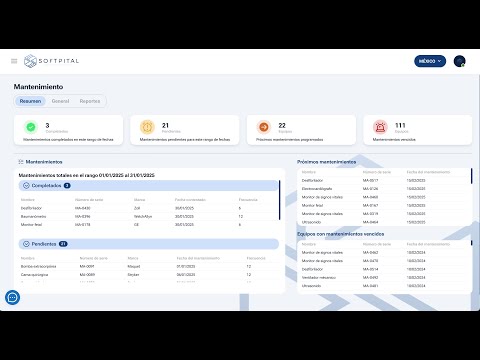The image size is (480, 360).
Task: Open the 111 overdue maintenance card
Action: pos(418,130)
